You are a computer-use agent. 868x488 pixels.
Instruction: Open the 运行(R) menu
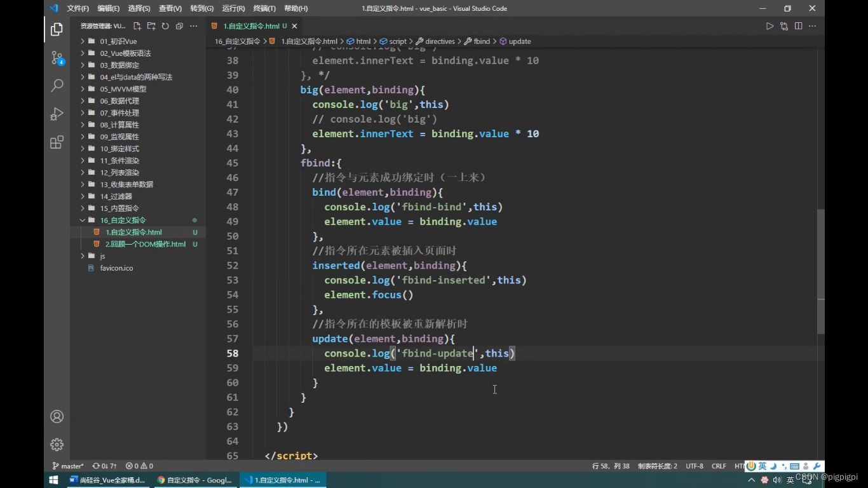click(x=233, y=8)
